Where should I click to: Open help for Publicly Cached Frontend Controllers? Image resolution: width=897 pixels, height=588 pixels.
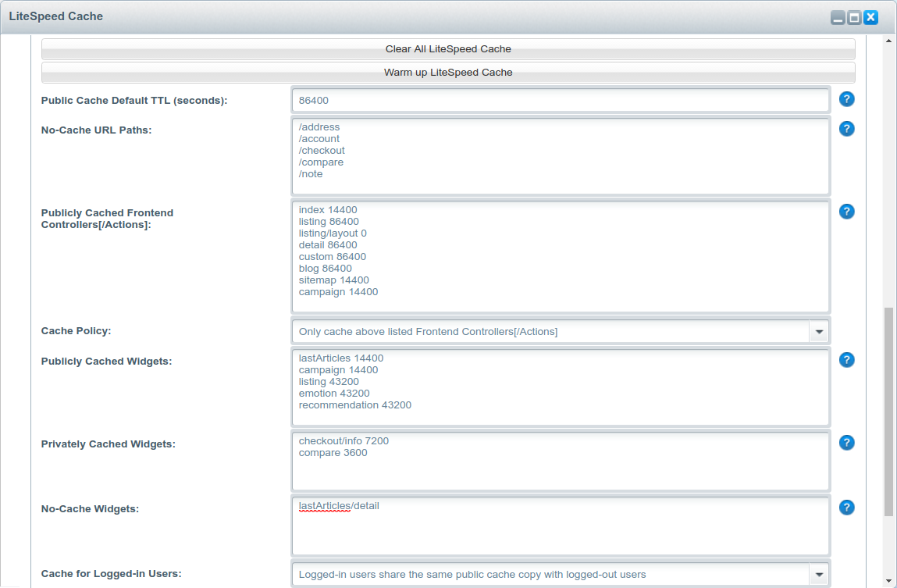tap(847, 212)
